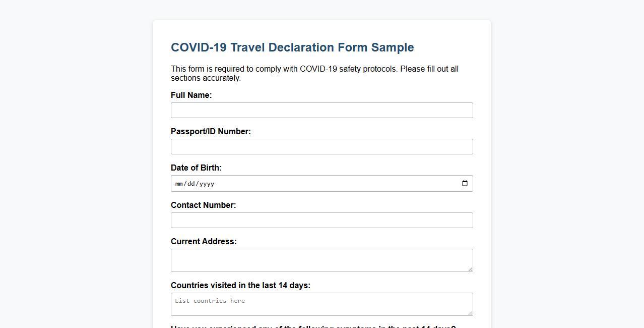The image size is (644, 328).
Task: Click the safety protocols instruction paragraph
Action: coord(314,73)
